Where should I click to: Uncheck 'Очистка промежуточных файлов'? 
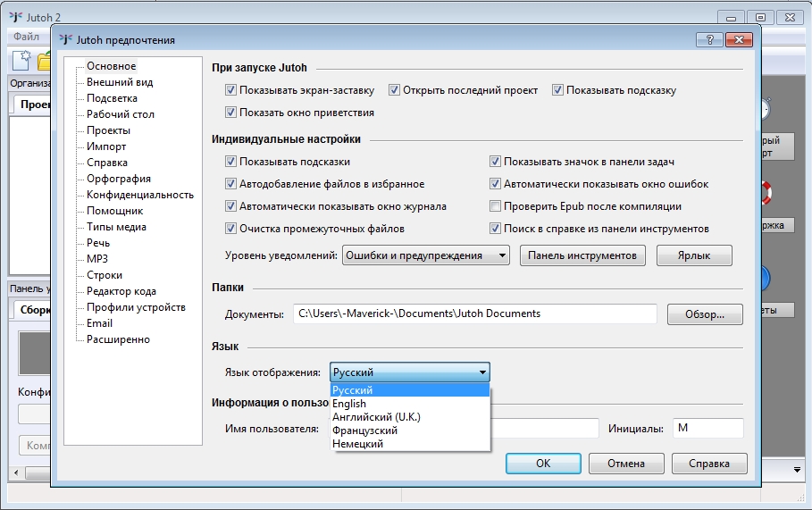pos(231,229)
